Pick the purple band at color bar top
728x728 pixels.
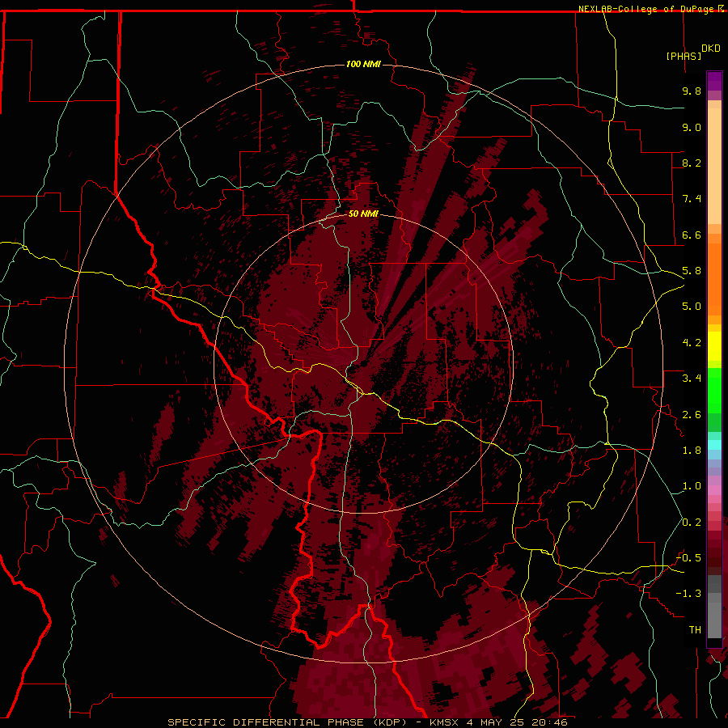(x=714, y=81)
